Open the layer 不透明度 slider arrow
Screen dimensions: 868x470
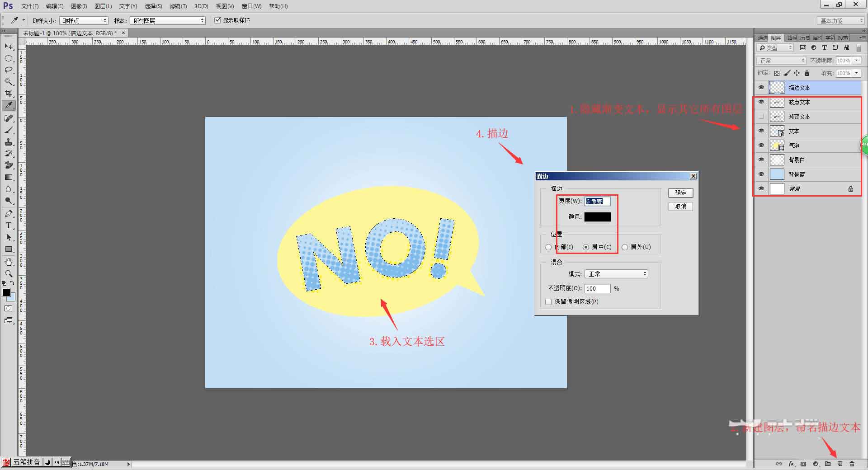point(857,61)
